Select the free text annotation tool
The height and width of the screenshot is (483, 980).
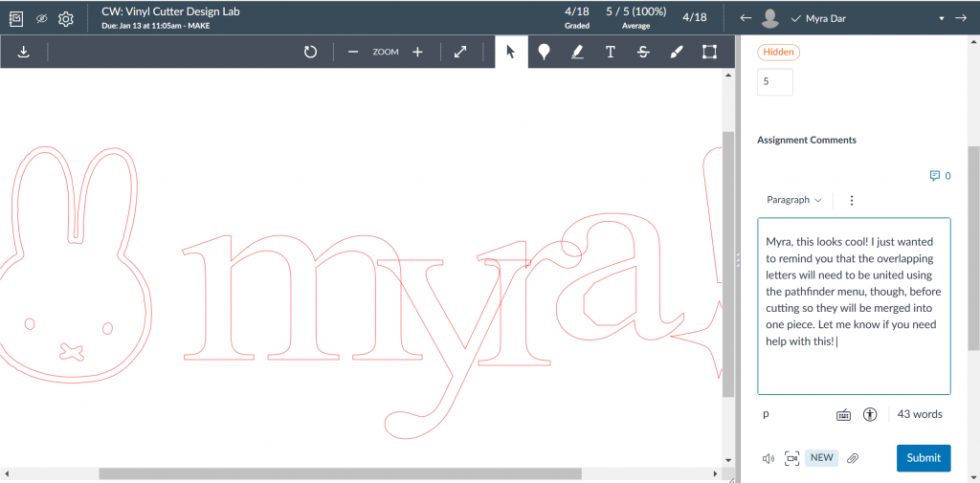(611, 52)
